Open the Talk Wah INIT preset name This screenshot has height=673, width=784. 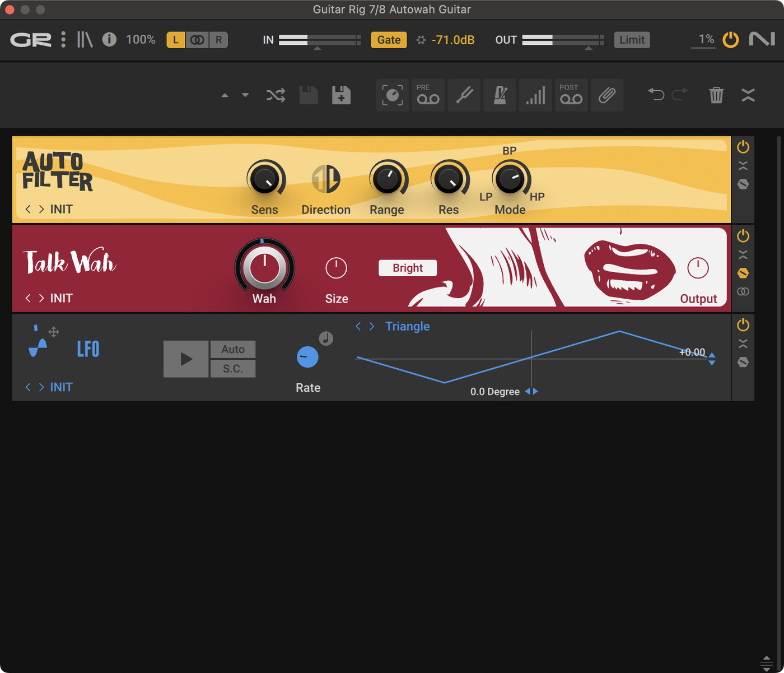62,298
